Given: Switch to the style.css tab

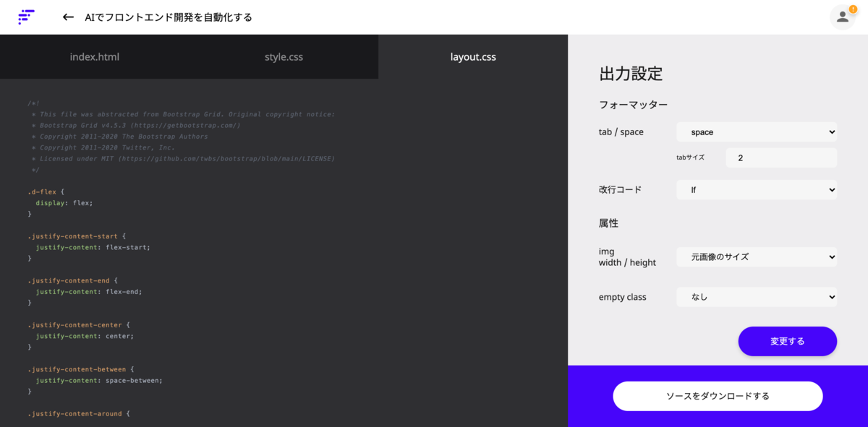Looking at the screenshot, I should click(284, 56).
